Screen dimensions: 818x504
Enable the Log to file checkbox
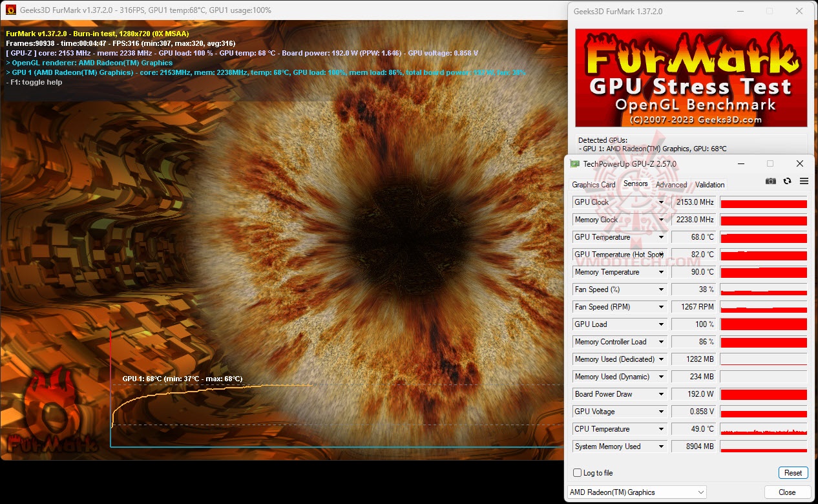click(x=577, y=473)
